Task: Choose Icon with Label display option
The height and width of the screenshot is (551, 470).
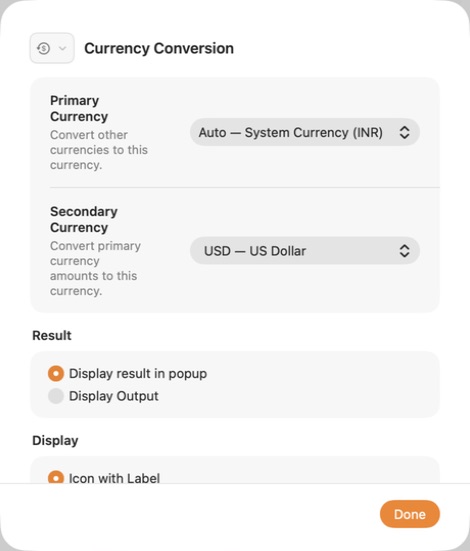Action: click(56, 478)
